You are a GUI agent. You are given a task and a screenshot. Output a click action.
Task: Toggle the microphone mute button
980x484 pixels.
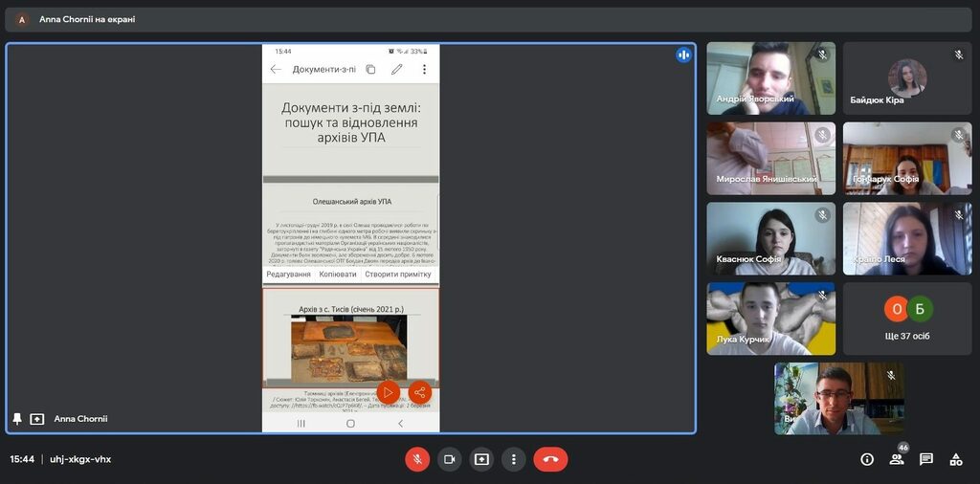(416, 459)
